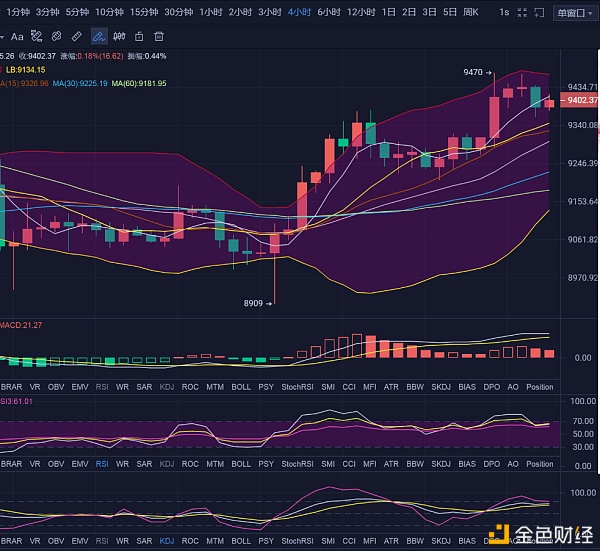Switch to the 5分钟 timeframe

pos(77,12)
